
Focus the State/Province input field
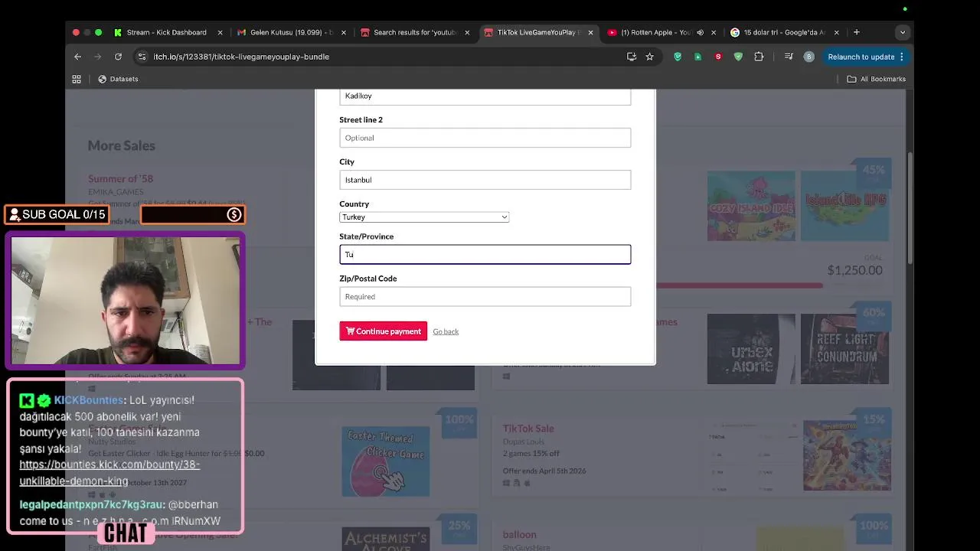tap(485, 254)
